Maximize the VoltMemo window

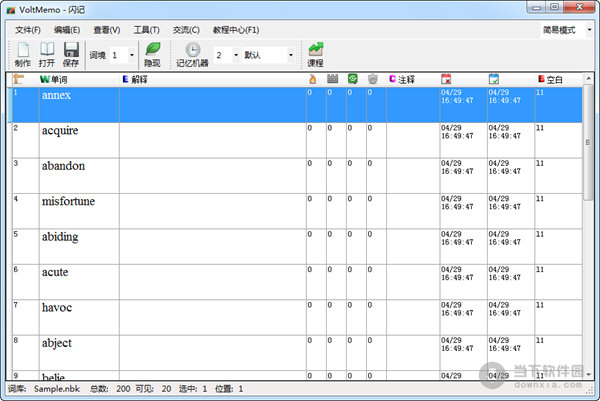point(554,7)
